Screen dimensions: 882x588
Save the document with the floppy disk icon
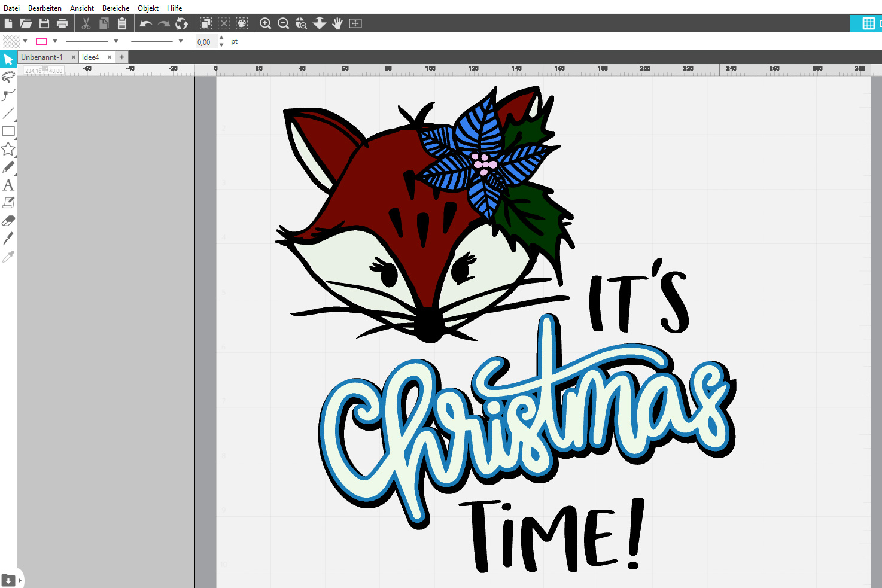44,23
